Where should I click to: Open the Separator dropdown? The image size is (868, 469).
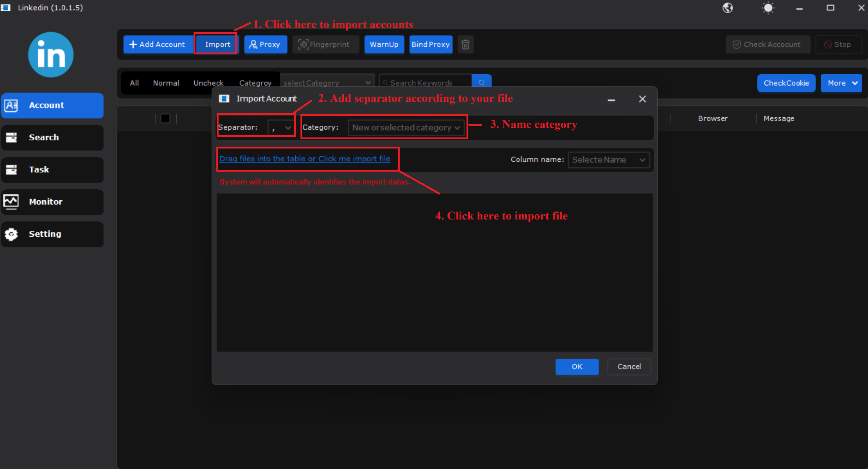pos(281,128)
